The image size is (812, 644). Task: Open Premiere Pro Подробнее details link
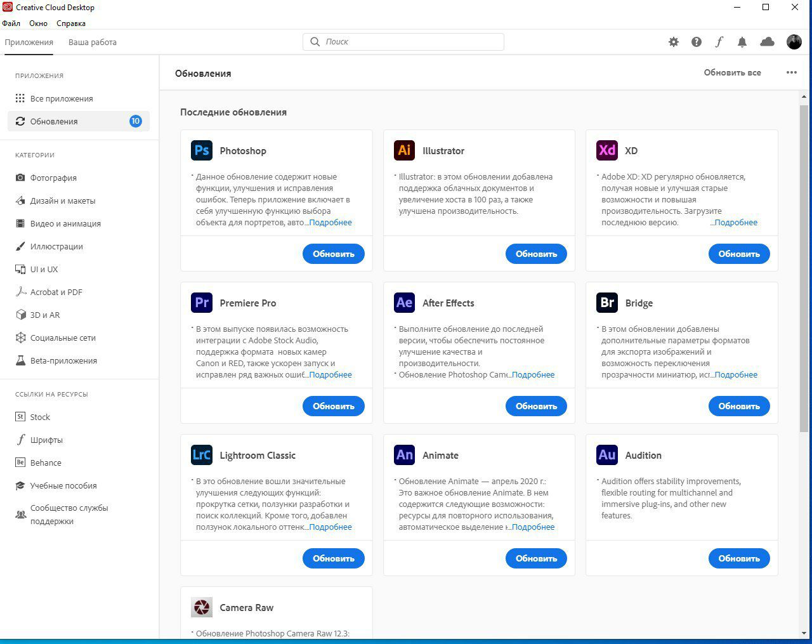[331, 375]
